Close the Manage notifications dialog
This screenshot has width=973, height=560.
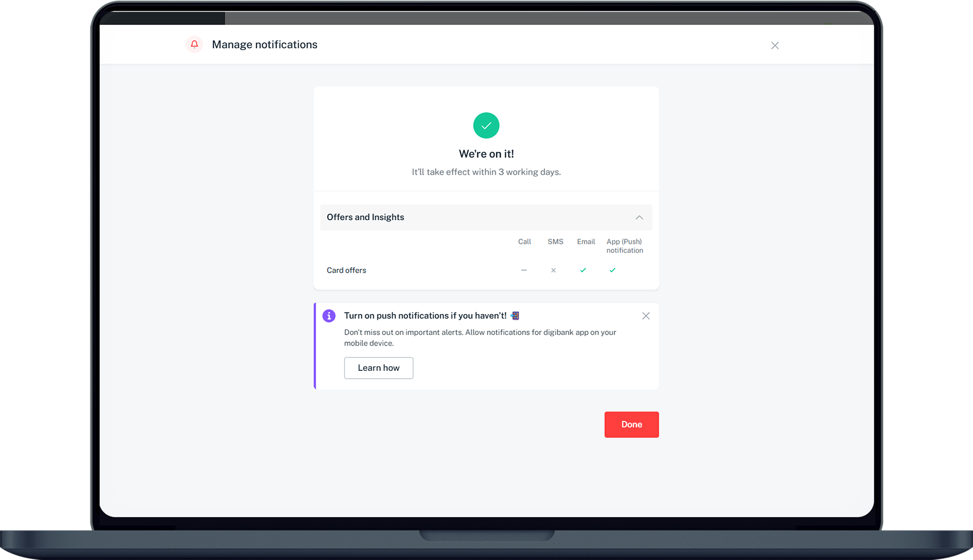pos(775,45)
